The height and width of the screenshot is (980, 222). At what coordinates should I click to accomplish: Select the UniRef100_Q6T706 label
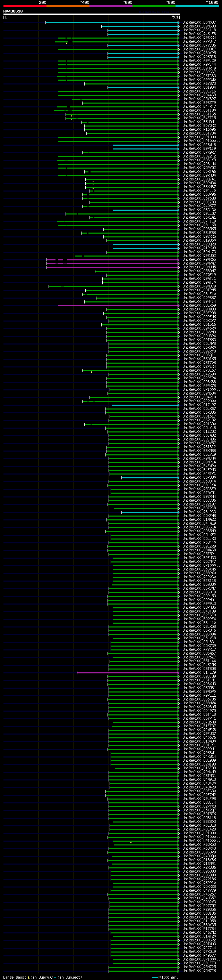point(199,363)
